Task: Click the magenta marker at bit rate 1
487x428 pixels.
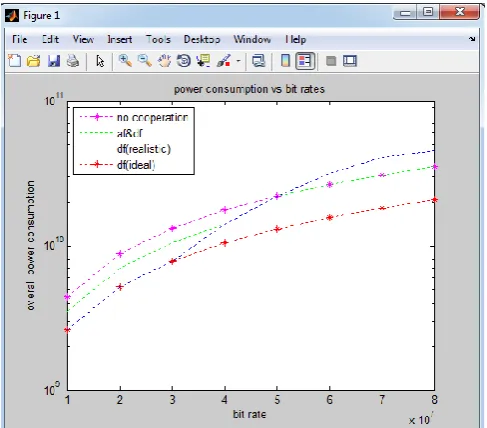Action: tap(68, 297)
